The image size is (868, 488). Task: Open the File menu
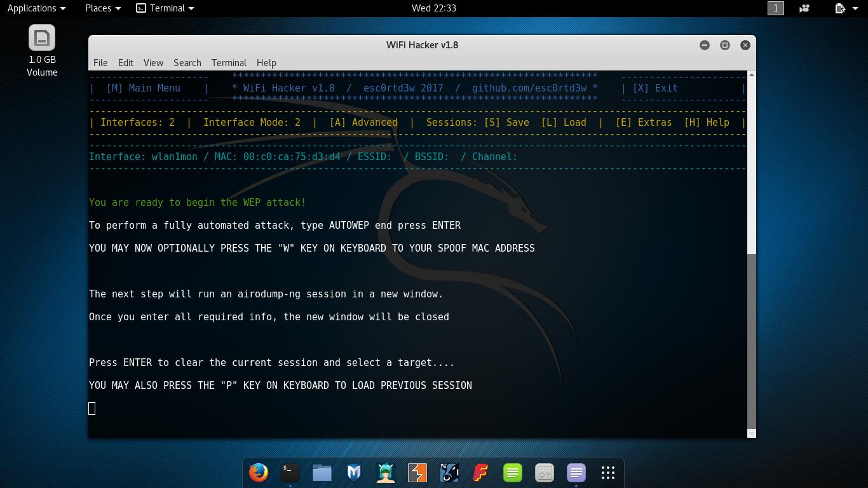[x=100, y=63]
